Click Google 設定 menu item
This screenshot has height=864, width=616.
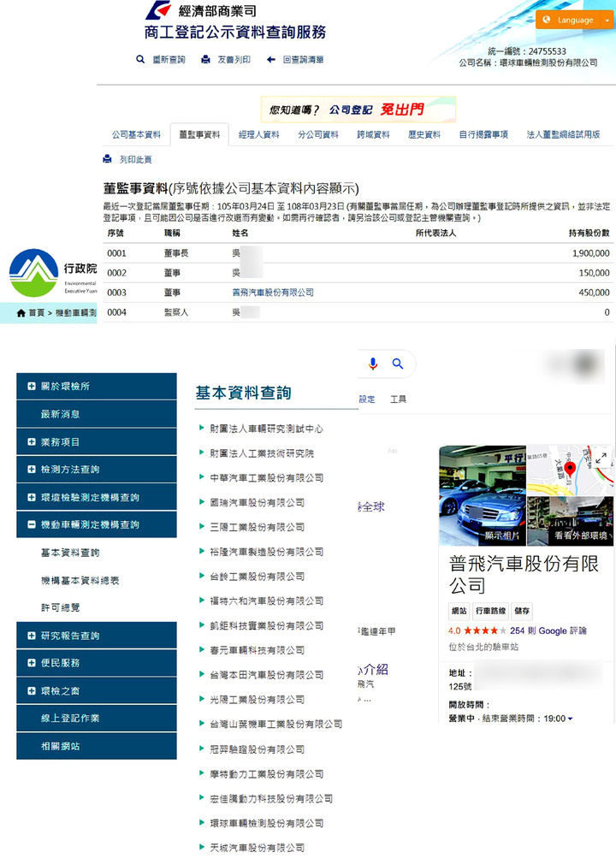[367, 399]
